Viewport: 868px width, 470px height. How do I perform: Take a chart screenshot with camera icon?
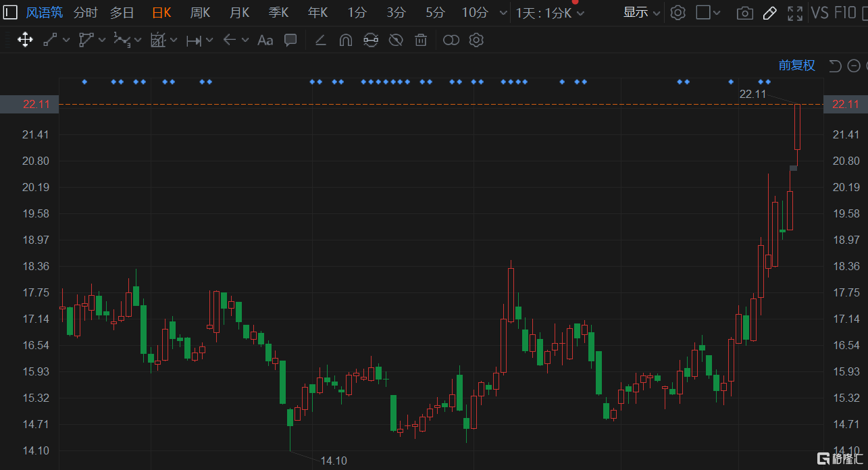coord(744,13)
